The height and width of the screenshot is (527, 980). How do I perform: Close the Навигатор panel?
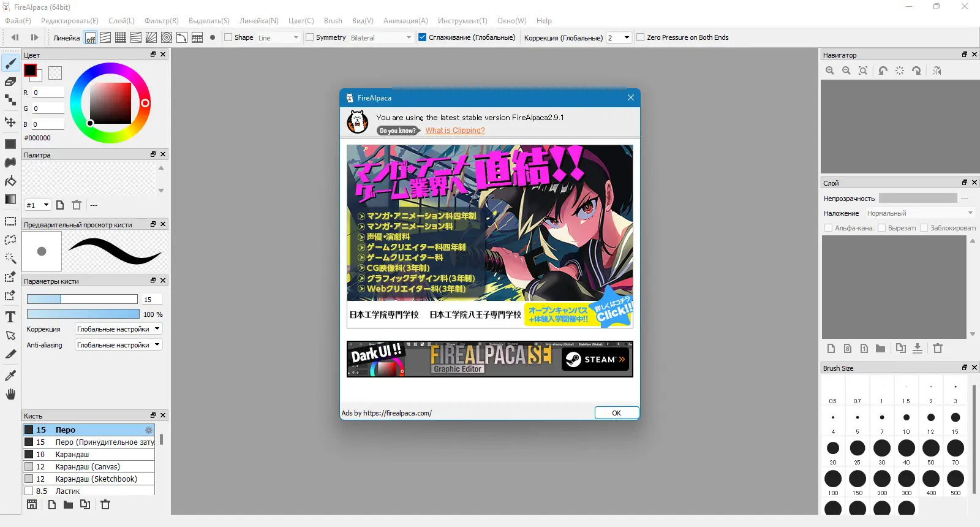(x=974, y=55)
